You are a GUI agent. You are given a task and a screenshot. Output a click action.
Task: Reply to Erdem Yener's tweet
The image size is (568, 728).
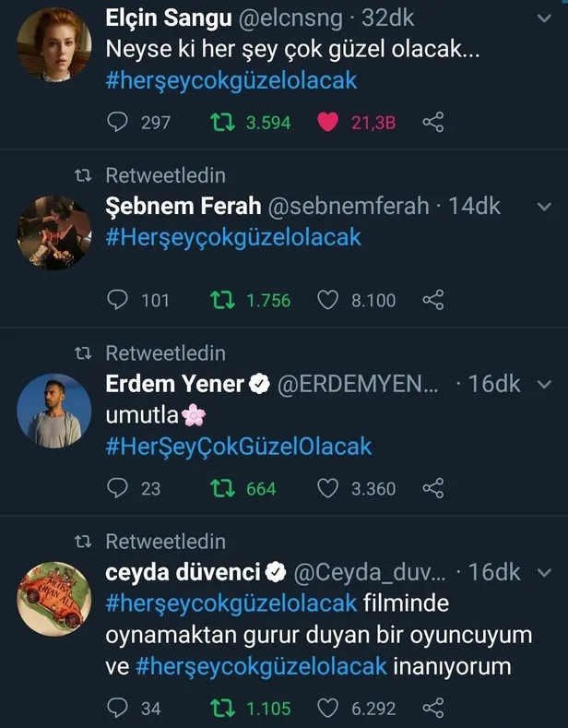coord(118,488)
